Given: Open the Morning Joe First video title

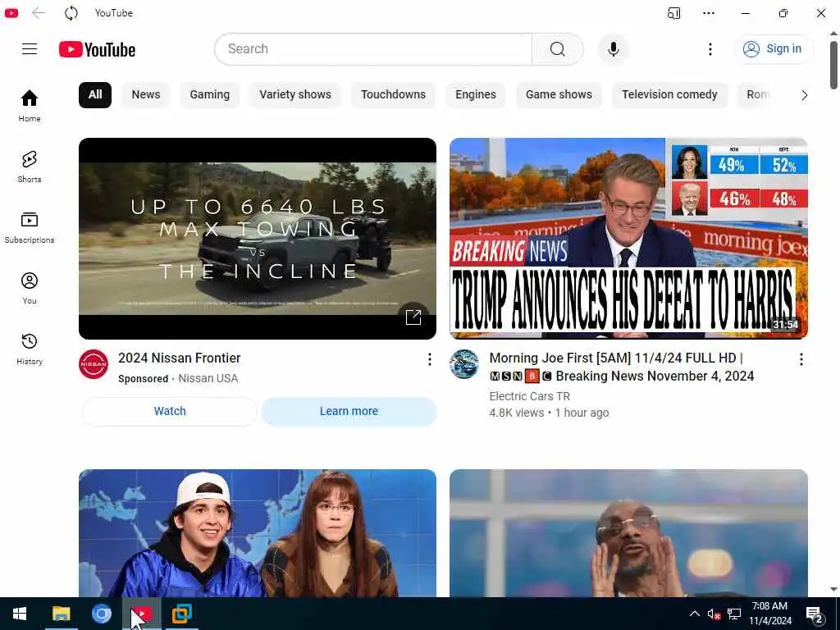Looking at the screenshot, I should [x=622, y=367].
